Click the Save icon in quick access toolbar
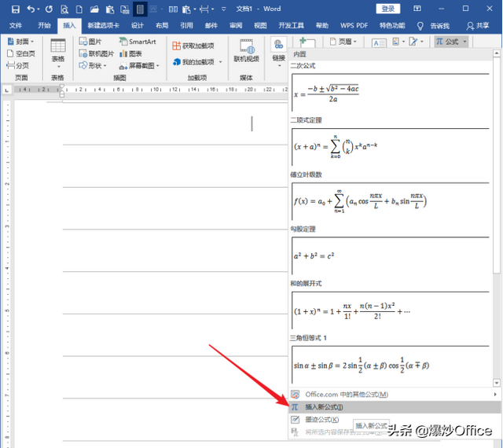503x448 pixels. [16, 9]
